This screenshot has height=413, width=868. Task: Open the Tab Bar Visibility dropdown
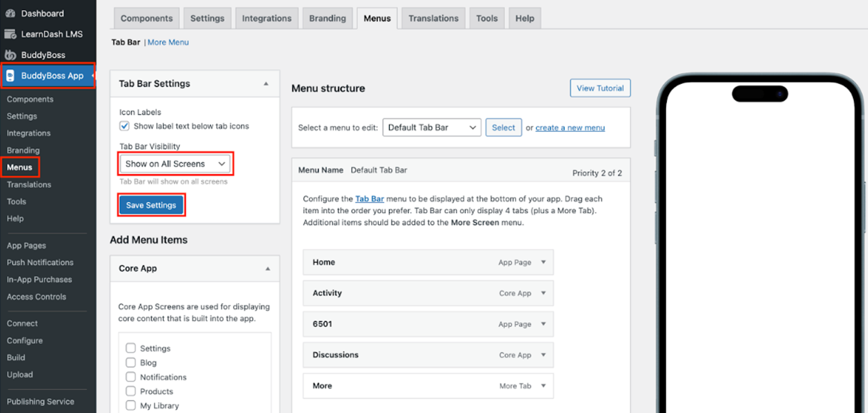pyautogui.click(x=175, y=164)
